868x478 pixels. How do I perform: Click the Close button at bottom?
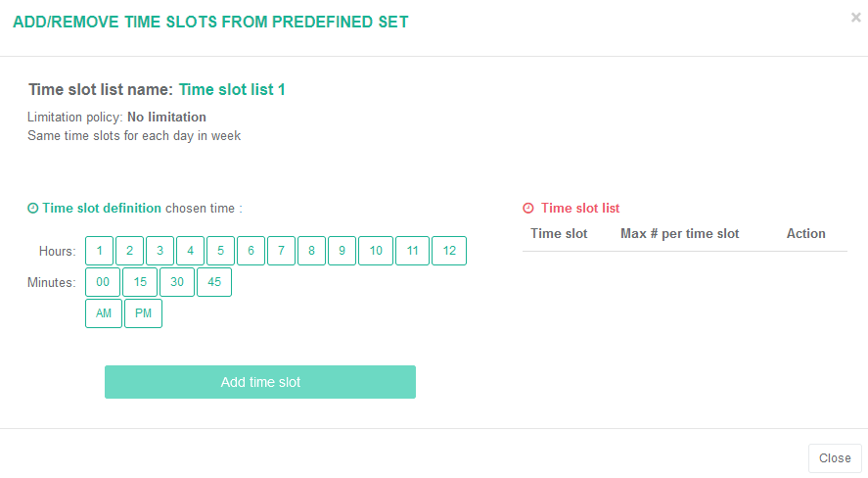click(x=835, y=458)
